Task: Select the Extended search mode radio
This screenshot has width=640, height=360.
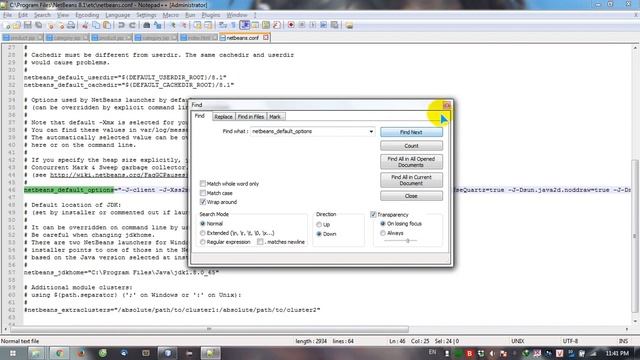Action: point(202,233)
